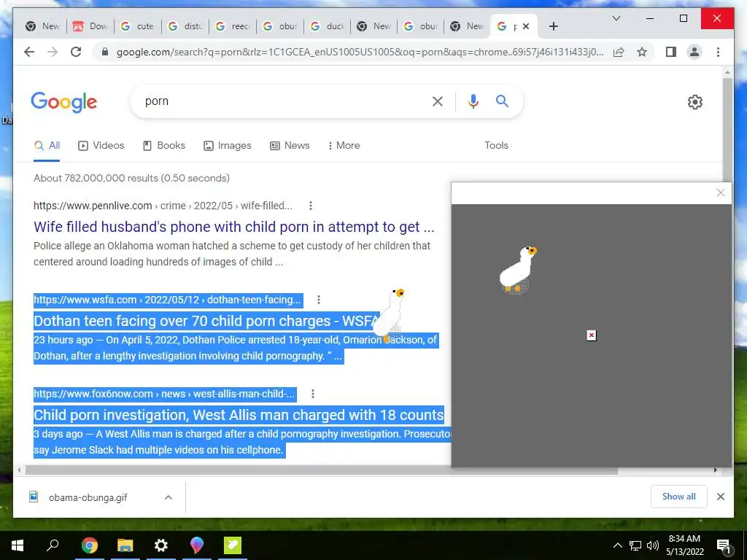Open File Explorer from the taskbar
This screenshot has height=560, width=747.
(125, 545)
